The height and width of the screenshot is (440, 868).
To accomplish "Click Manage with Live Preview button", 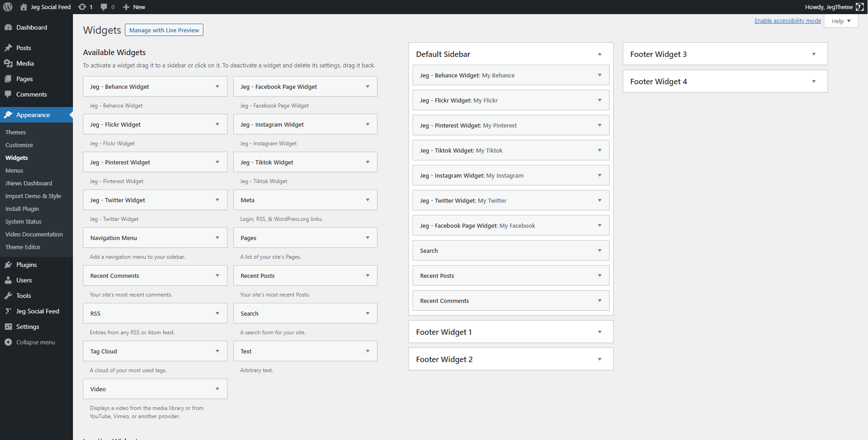I will click(164, 30).
